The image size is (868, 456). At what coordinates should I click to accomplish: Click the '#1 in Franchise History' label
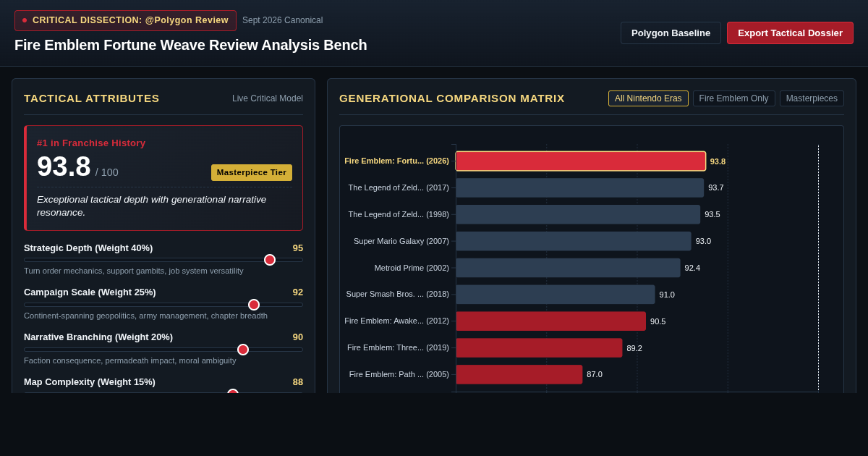click(x=91, y=143)
